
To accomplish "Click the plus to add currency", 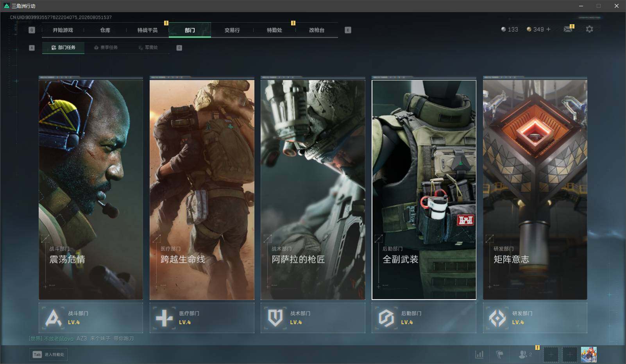I will pos(548,29).
